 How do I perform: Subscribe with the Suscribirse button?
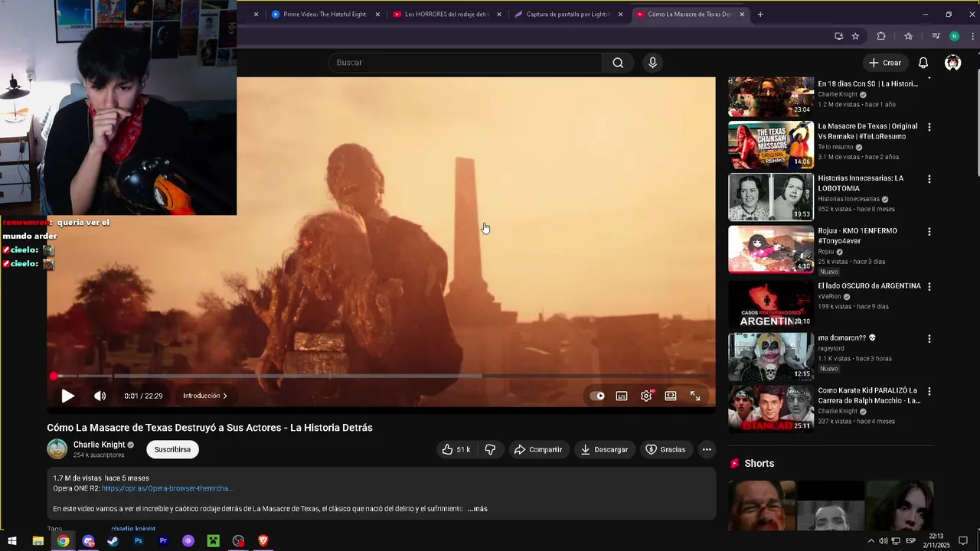[x=172, y=449]
